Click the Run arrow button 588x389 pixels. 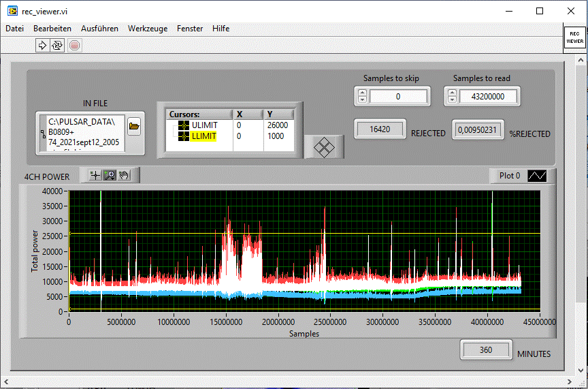click(x=42, y=46)
